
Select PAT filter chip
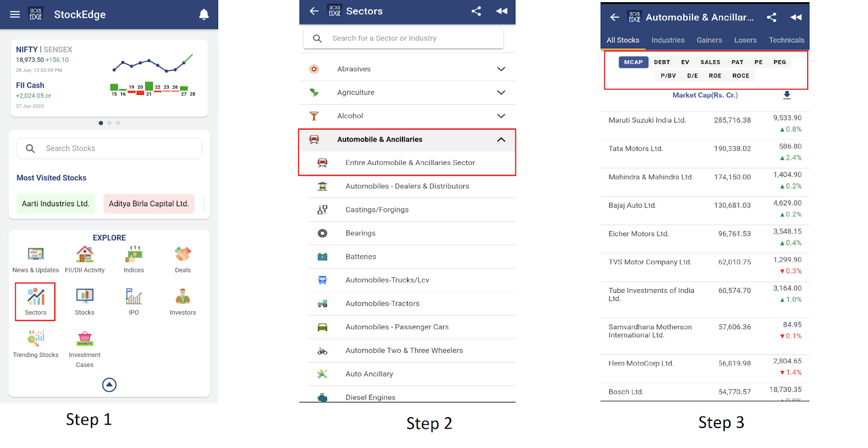click(x=737, y=62)
